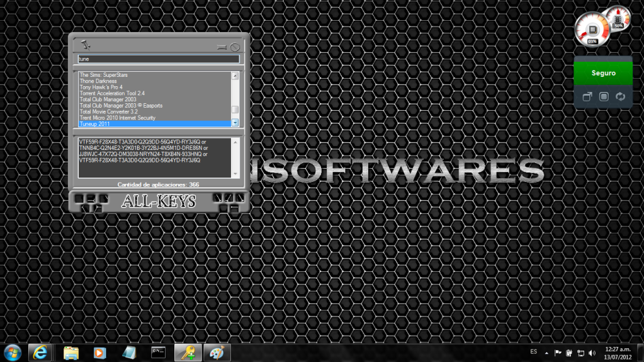Click the open-window icon in security gadget
This screenshot has width=644, height=362.
click(587, 96)
